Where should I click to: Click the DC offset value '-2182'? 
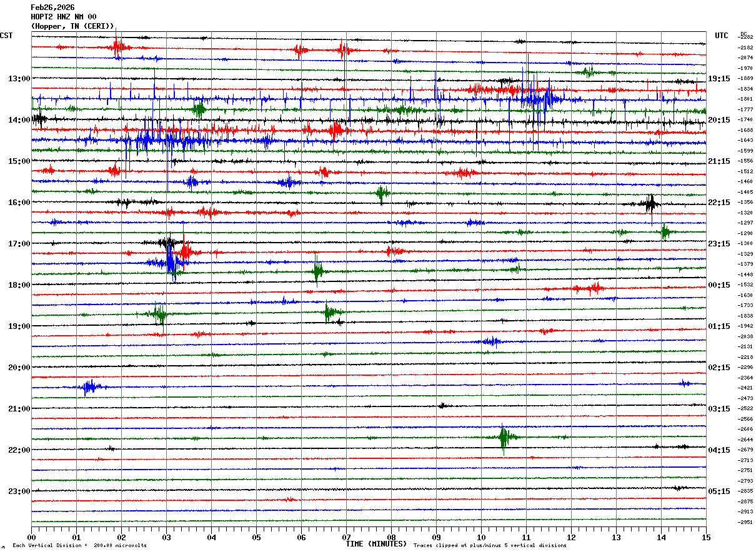click(x=746, y=48)
